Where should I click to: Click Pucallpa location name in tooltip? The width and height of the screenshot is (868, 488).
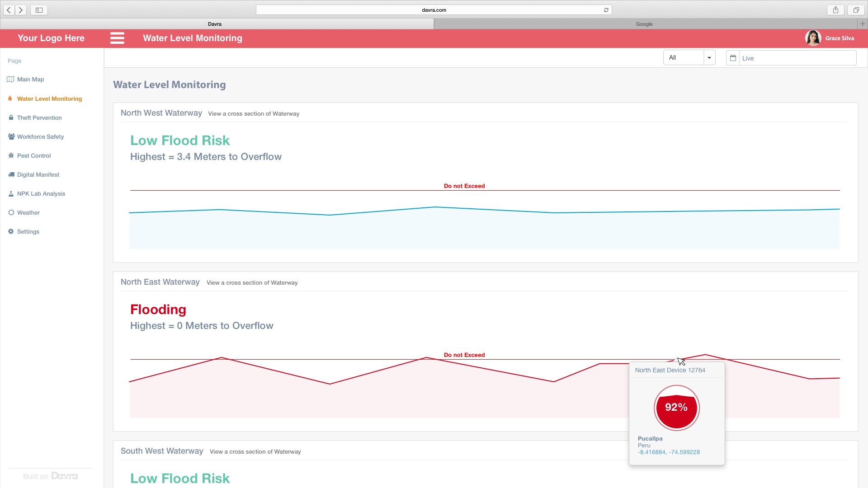pyautogui.click(x=650, y=438)
